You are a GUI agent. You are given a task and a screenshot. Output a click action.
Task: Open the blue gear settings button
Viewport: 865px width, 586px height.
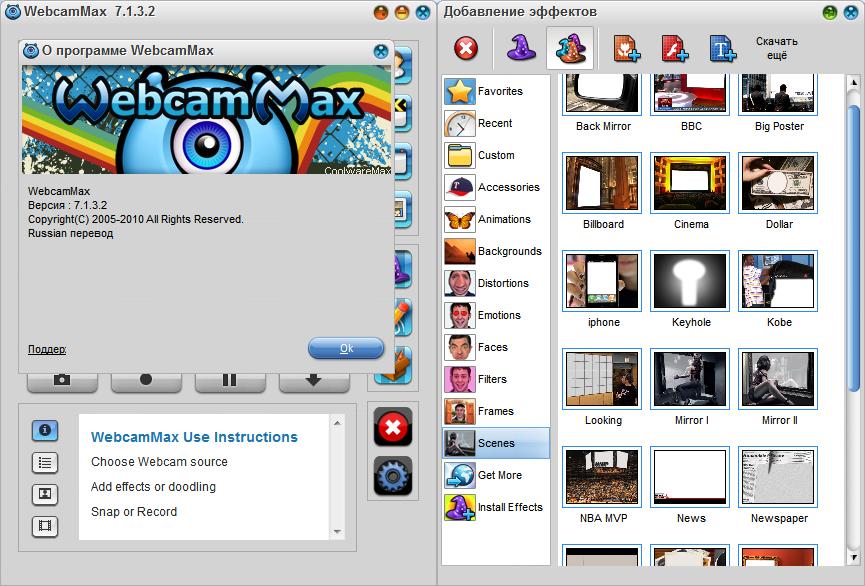pyautogui.click(x=393, y=476)
